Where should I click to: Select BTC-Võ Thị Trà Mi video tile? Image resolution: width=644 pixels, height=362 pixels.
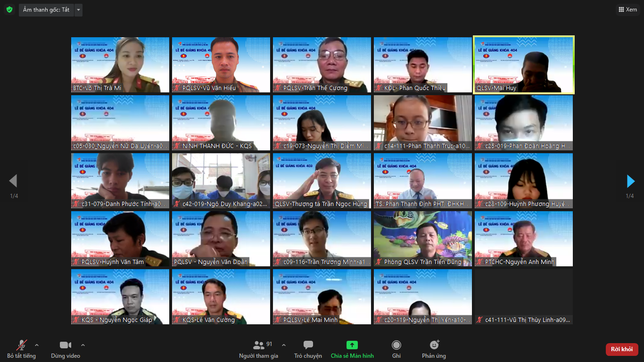click(120, 65)
